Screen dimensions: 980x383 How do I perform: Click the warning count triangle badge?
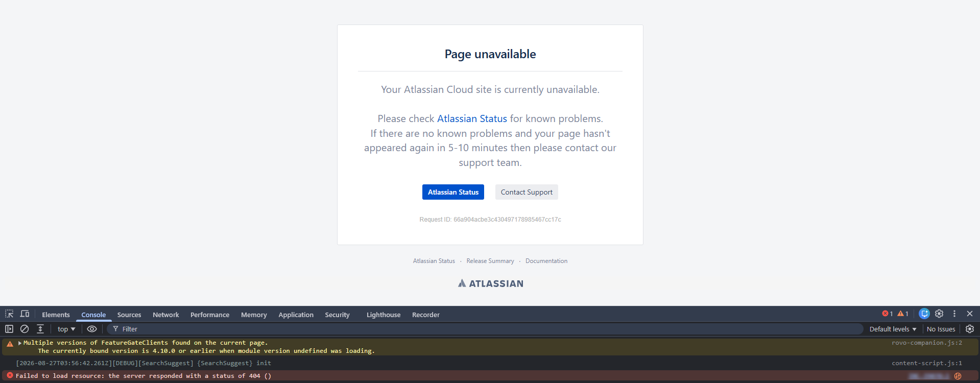pyautogui.click(x=903, y=314)
